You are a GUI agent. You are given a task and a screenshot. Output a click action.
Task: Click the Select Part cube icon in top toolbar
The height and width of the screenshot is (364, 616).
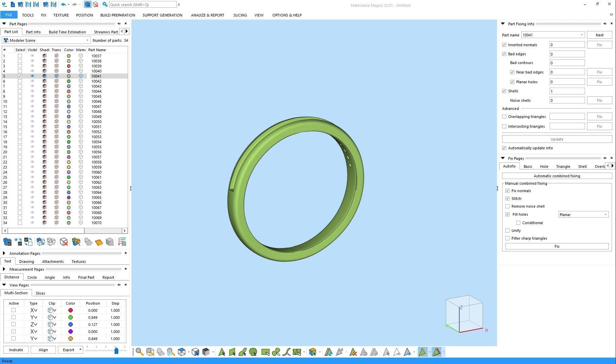click(x=87, y=5)
